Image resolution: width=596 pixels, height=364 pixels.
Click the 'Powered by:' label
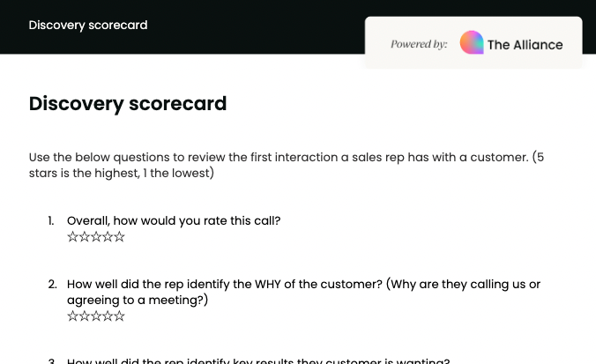click(419, 44)
